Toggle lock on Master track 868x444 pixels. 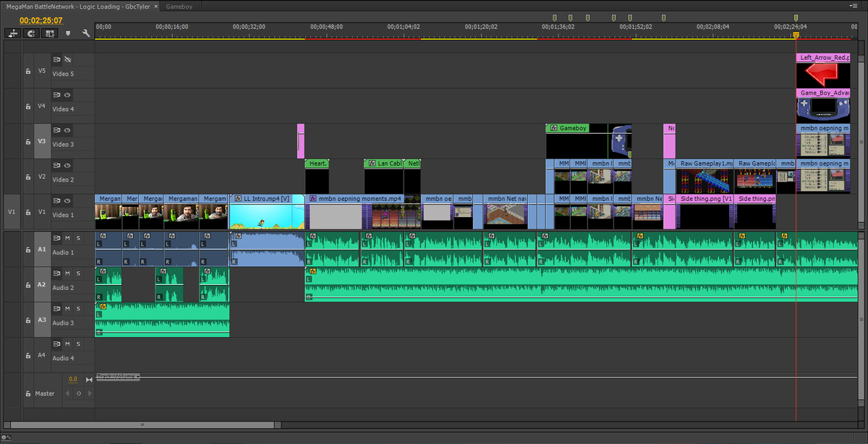pyautogui.click(x=28, y=393)
